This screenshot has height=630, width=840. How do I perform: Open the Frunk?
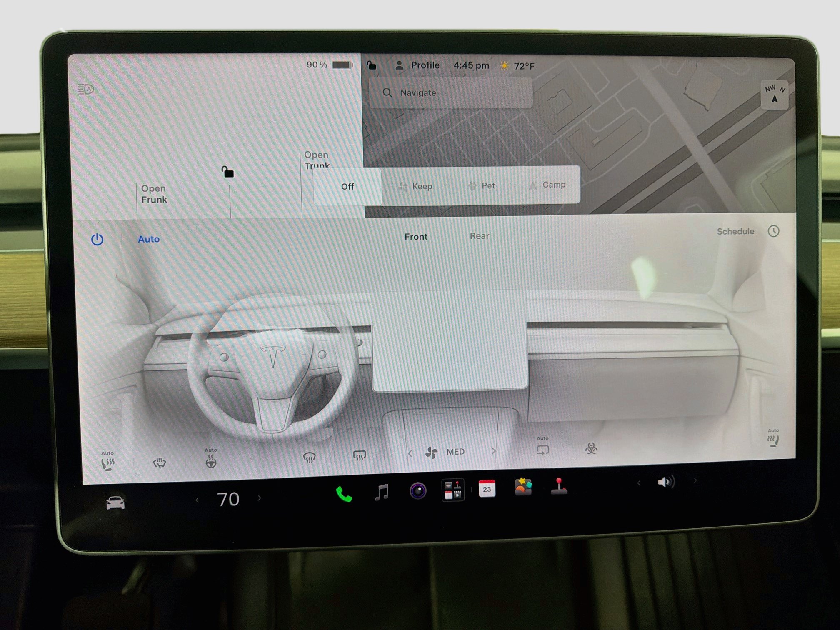click(154, 194)
